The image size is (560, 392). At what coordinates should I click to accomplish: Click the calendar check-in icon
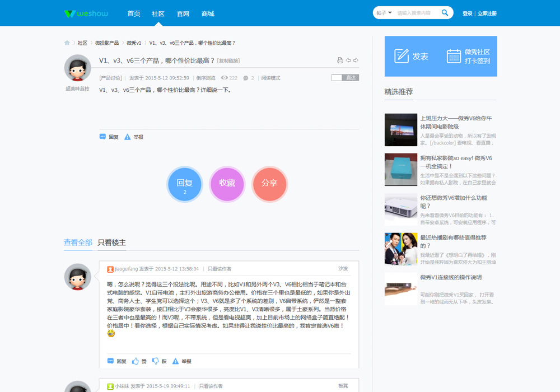(x=454, y=56)
